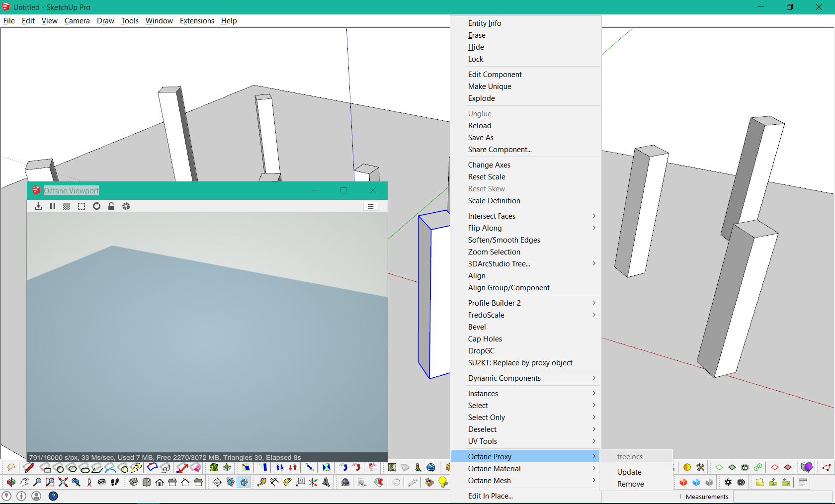This screenshot has height=504, width=835.
Task: Select the Zoom Window tool
Action: click(50, 482)
